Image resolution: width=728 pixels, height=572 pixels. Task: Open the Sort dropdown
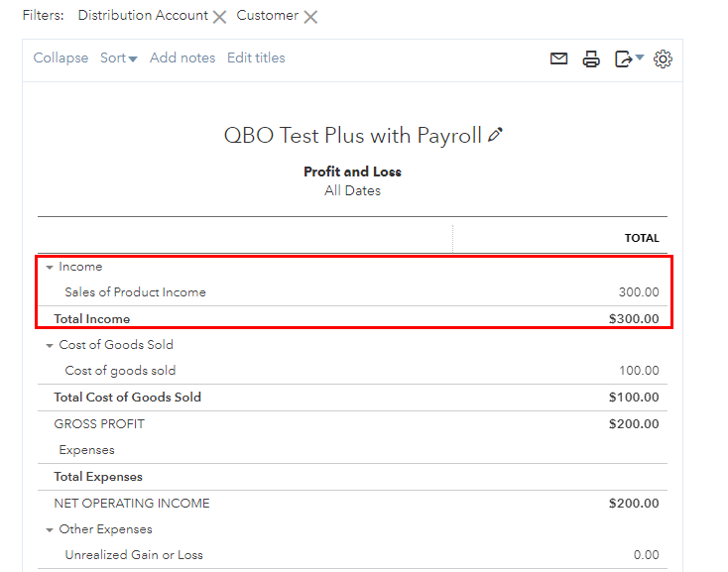(x=118, y=58)
